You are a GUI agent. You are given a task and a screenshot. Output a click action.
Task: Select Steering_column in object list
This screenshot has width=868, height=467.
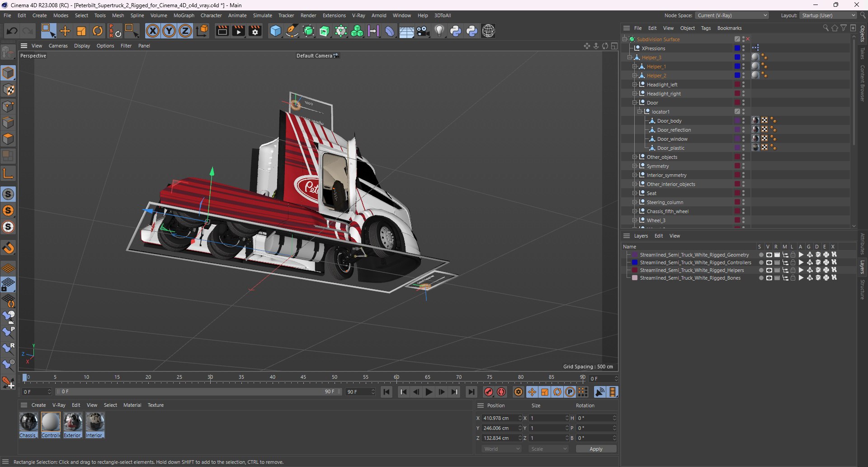coord(665,202)
